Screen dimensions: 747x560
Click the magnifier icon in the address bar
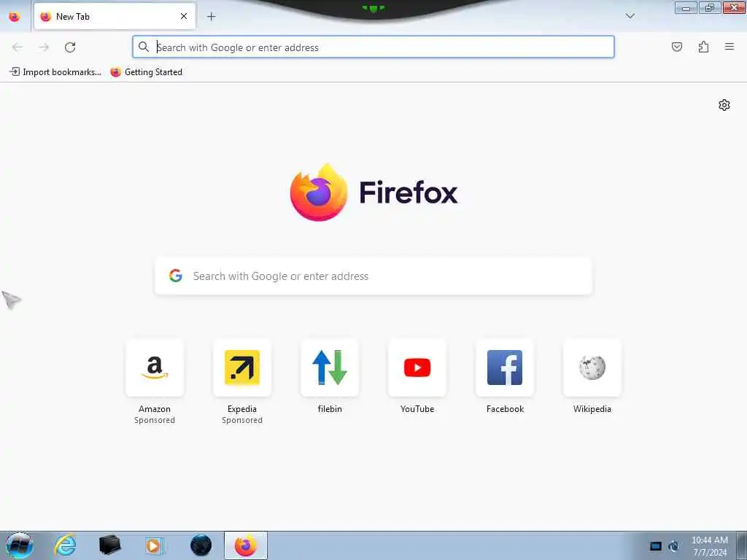[x=144, y=47]
